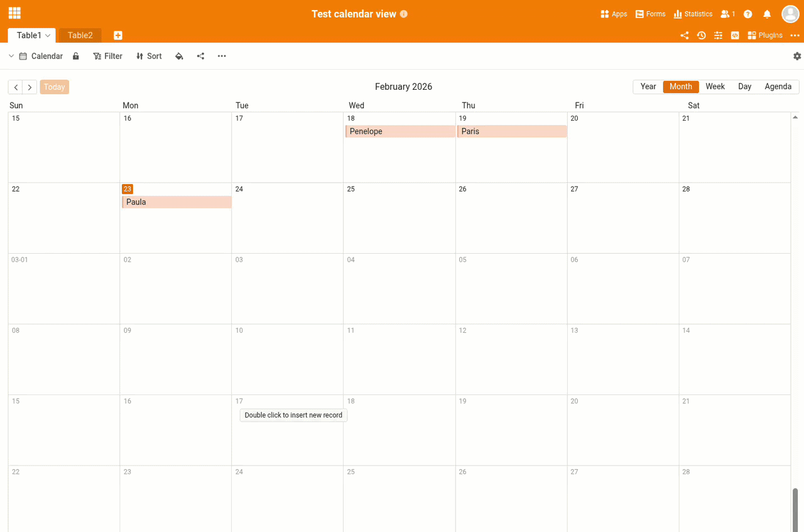Open the Filter options
Screen dimensions: 804x532
point(107,57)
